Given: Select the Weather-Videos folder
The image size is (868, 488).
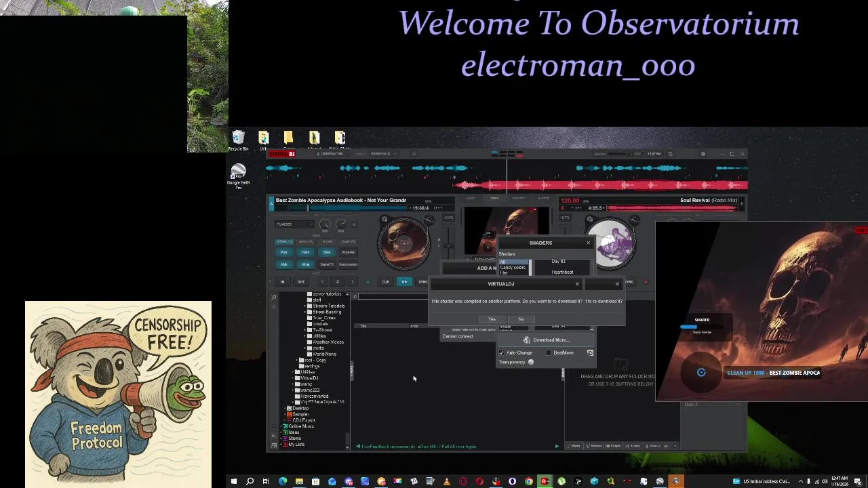Looking at the screenshot, I should (x=328, y=342).
